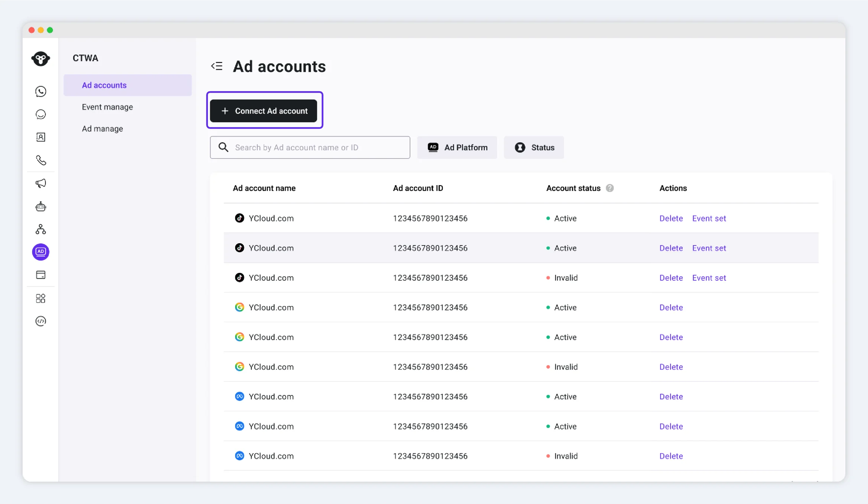
Task: Click the Meta icon on Invalid row
Action: pos(239,456)
